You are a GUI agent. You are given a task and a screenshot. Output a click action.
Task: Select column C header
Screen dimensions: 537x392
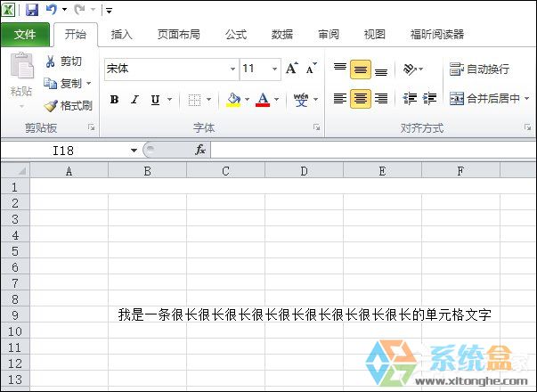(x=225, y=171)
